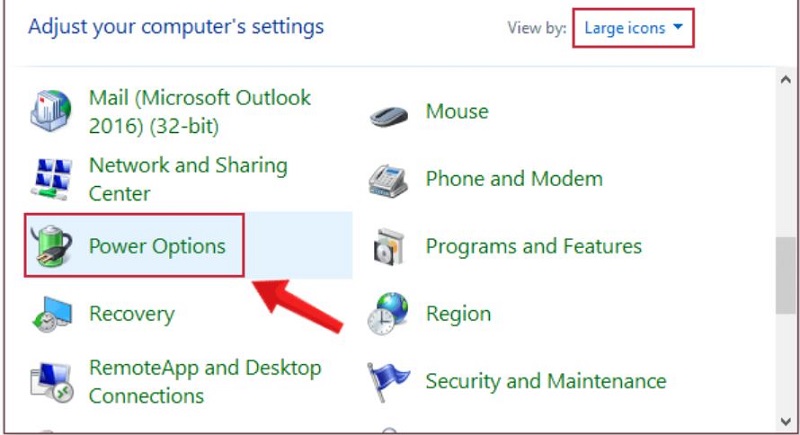Click the View by dropdown arrow
The height and width of the screenshot is (435, 800).
pyautogui.click(x=678, y=27)
